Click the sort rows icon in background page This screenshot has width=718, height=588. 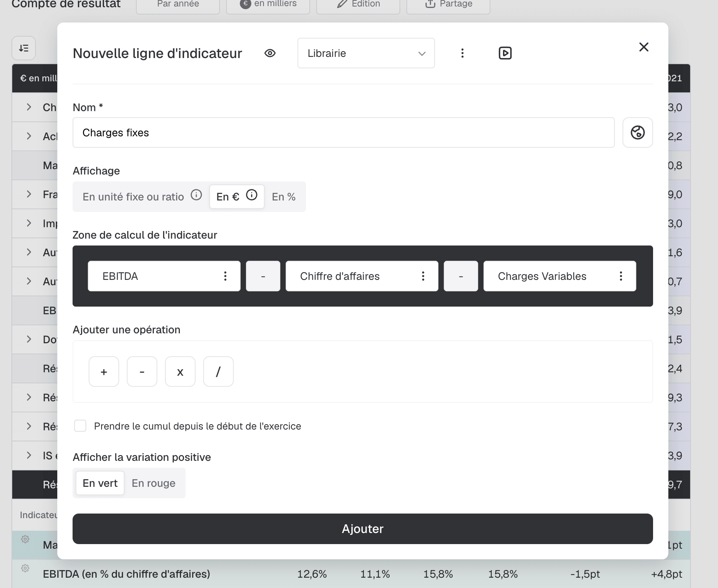[24, 48]
